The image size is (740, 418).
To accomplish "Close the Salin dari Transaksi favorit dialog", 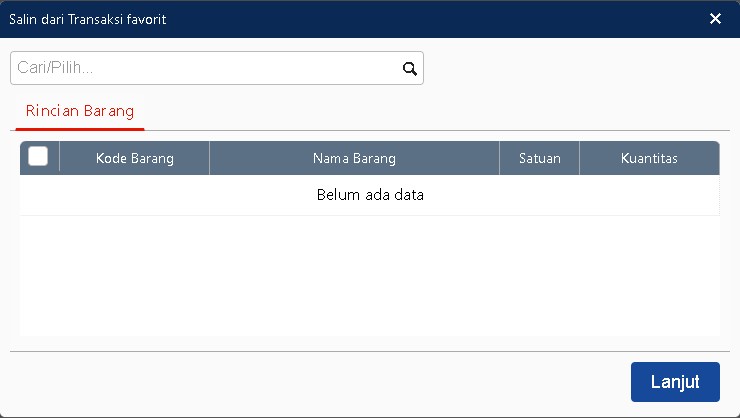I will click(715, 18).
